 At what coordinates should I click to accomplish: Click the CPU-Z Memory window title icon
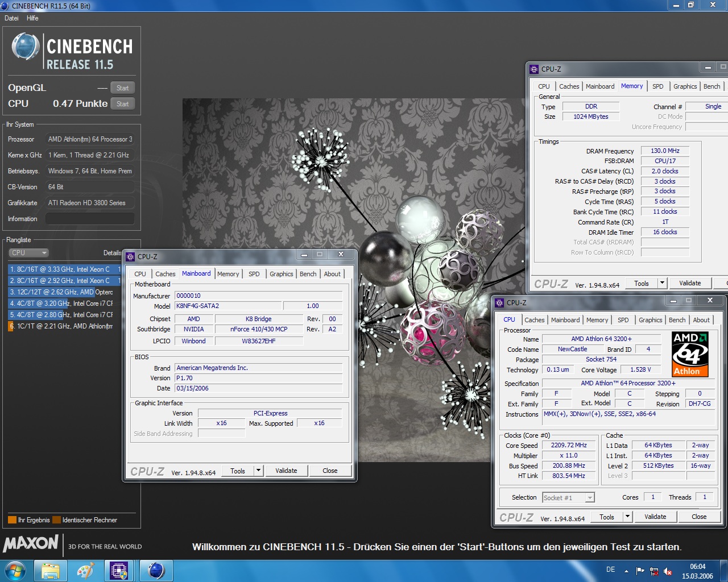(534, 69)
